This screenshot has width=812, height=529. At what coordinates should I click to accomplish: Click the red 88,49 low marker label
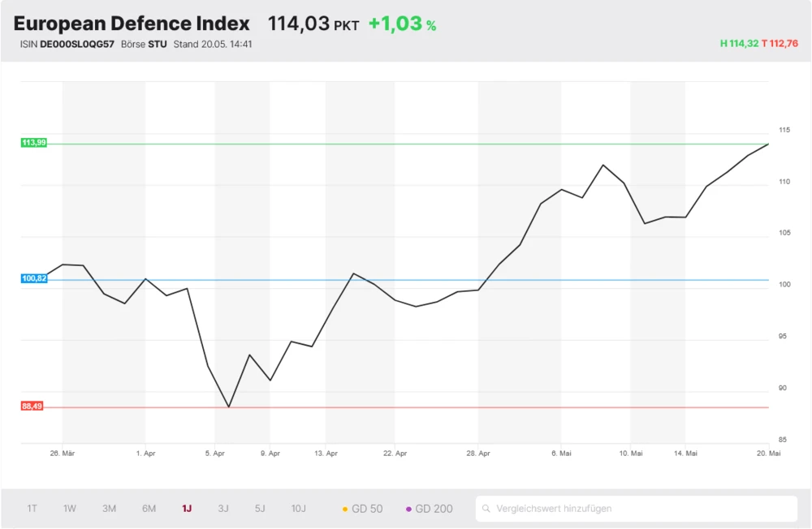tap(32, 404)
